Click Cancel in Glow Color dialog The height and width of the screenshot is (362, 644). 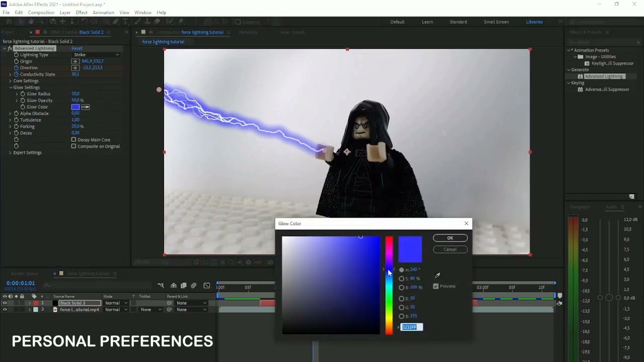click(x=450, y=249)
